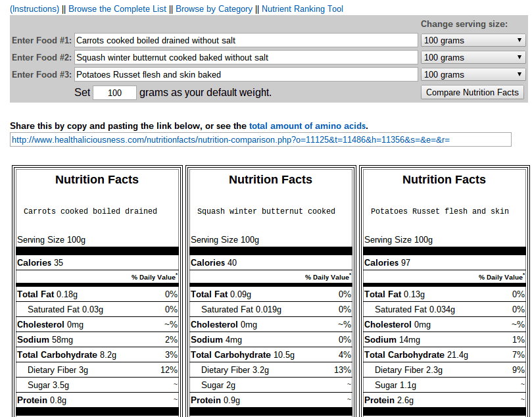
Task: Click the potatoes Nutrition Facts heading
Action: 444,180
